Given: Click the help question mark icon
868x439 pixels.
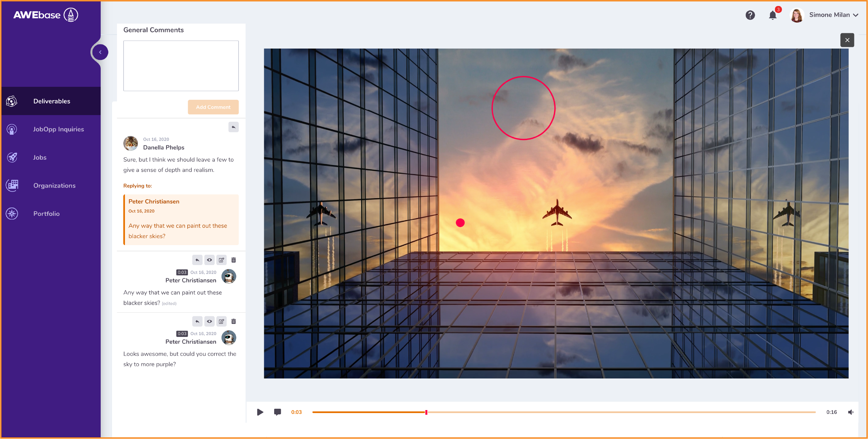Looking at the screenshot, I should tap(750, 15).
